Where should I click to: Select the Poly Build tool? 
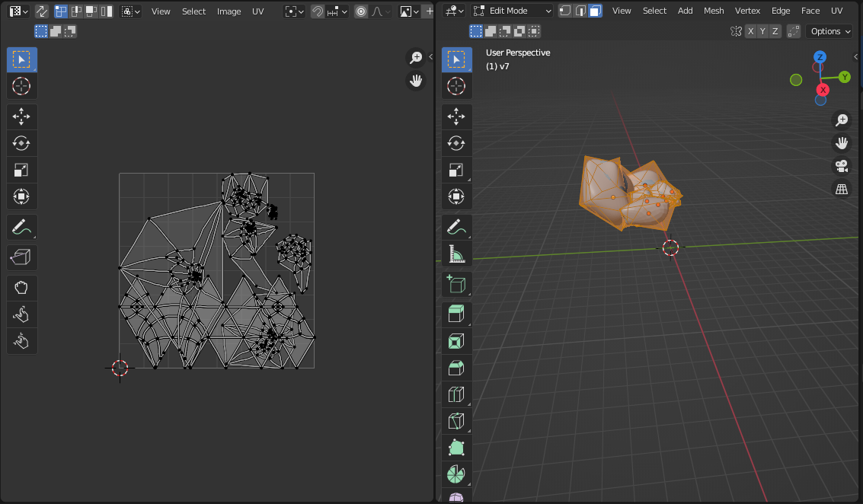coord(456,448)
